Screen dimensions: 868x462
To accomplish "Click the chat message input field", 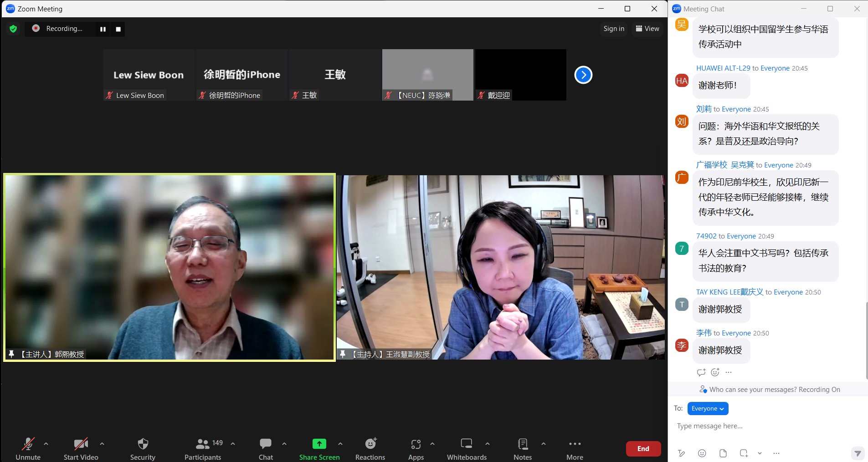I will (x=768, y=426).
